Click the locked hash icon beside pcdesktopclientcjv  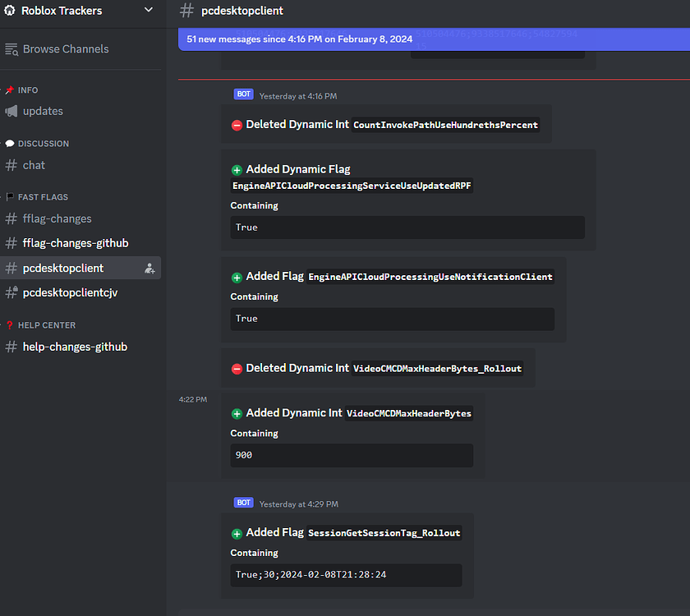click(x=11, y=292)
